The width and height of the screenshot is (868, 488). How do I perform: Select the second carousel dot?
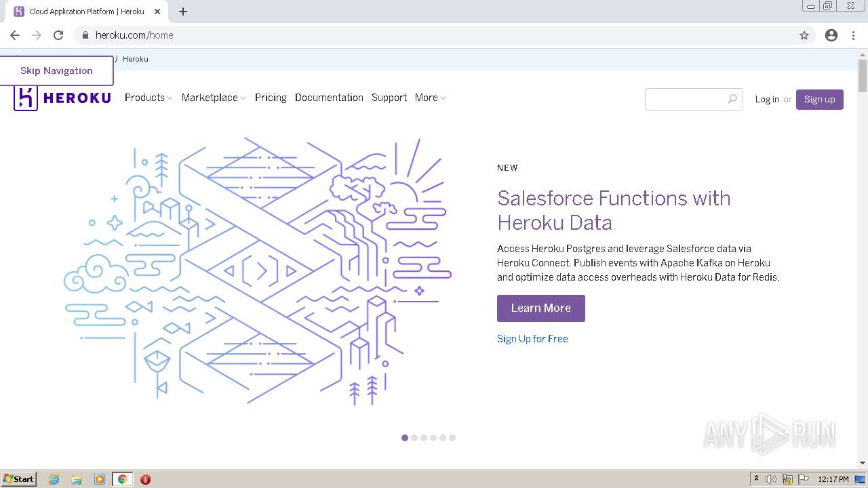coord(414,438)
